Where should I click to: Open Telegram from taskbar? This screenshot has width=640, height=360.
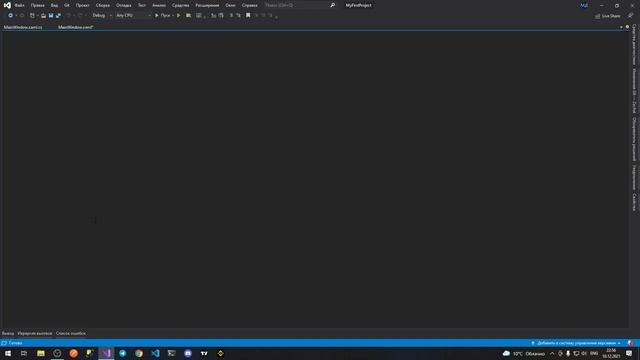tap(122, 353)
